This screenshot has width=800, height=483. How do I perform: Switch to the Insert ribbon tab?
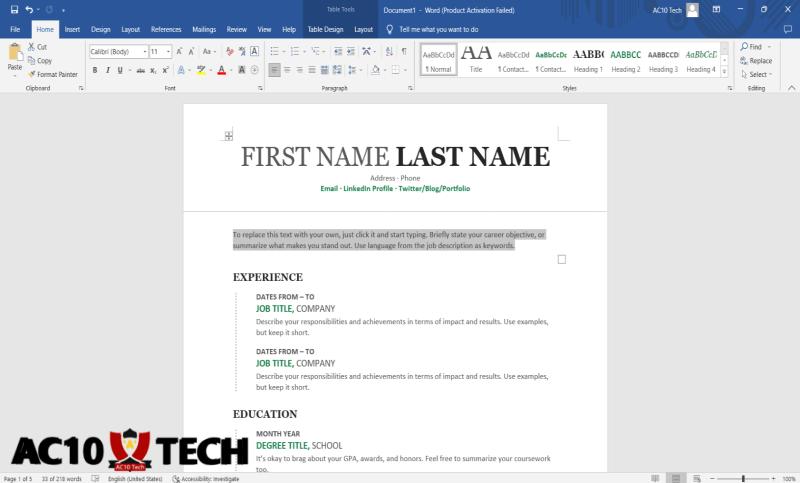[x=72, y=30]
